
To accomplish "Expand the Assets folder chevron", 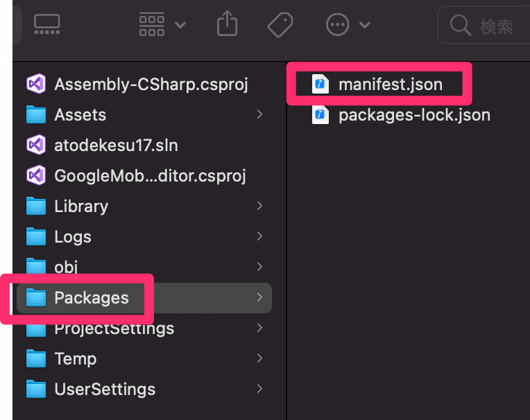I will pos(259,114).
